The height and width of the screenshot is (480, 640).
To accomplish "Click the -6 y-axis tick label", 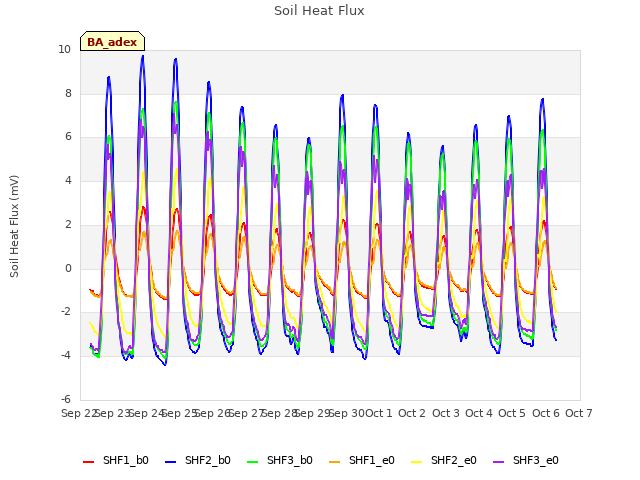I will tap(66, 399).
